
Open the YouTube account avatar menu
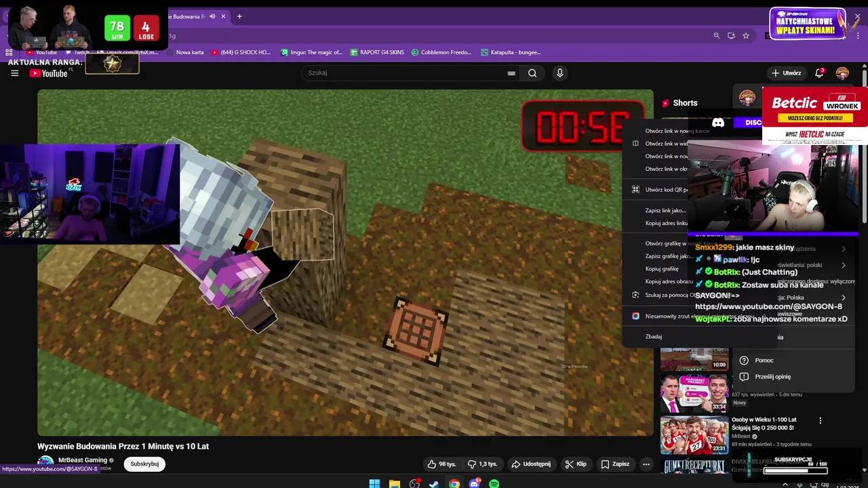tap(842, 73)
